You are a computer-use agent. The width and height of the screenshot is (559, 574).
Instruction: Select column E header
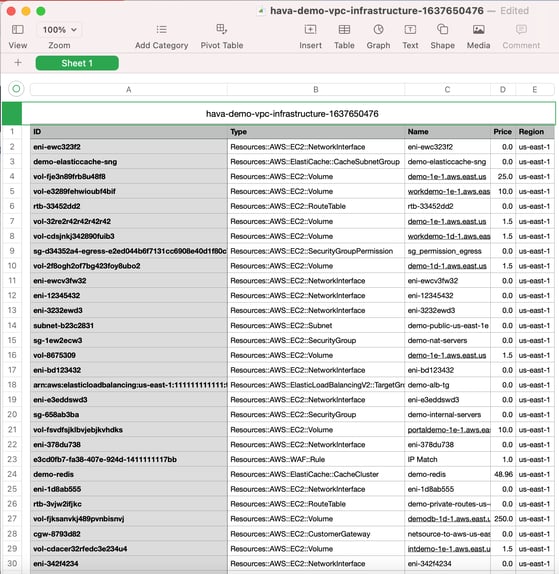pyautogui.click(x=534, y=90)
